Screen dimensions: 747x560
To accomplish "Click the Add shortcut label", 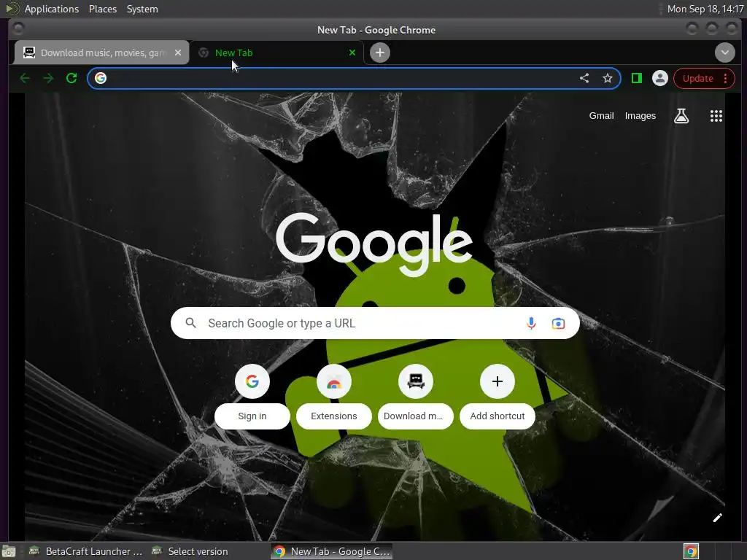I will tap(498, 416).
